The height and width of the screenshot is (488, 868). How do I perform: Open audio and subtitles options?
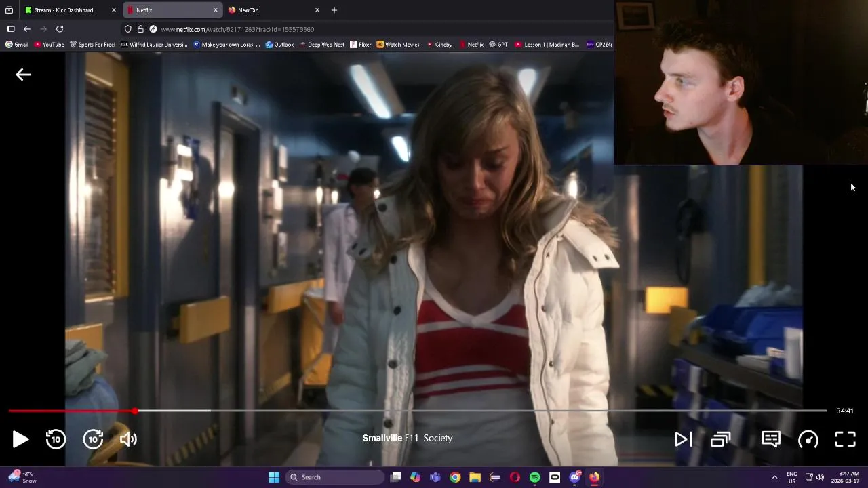[x=771, y=439]
